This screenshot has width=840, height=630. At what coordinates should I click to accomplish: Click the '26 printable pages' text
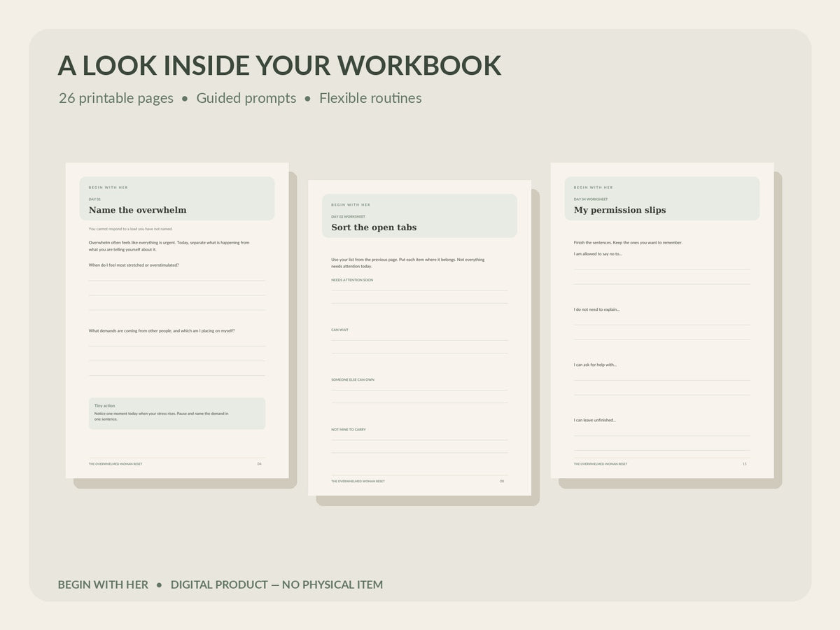(x=116, y=98)
